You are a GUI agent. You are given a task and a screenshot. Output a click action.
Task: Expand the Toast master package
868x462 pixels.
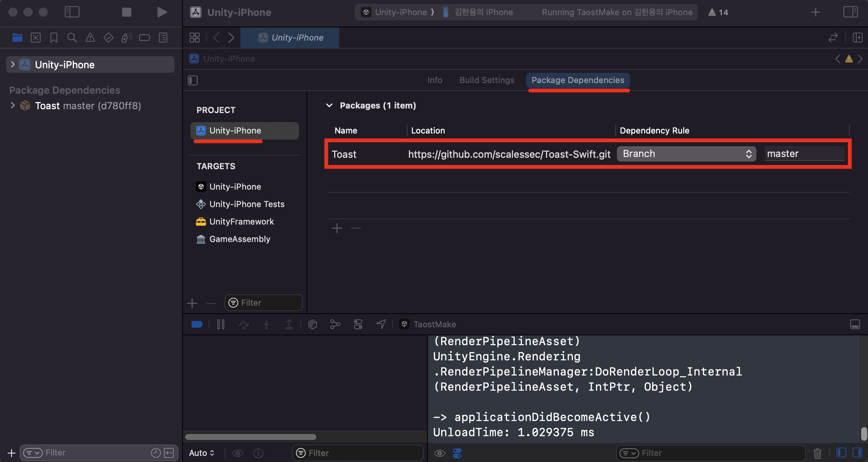(x=13, y=105)
